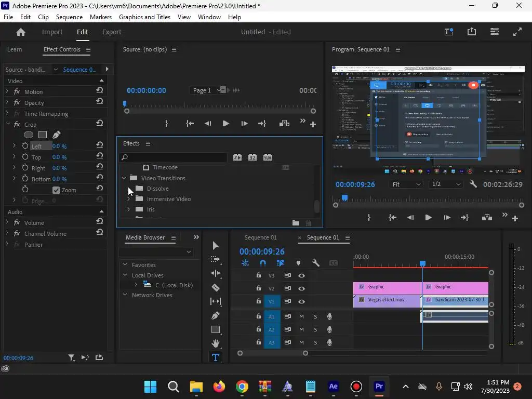Image resolution: width=532 pixels, height=399 pixels.
Task: Create new custom bin in Effects panel
Action: [x=296, y=223]
